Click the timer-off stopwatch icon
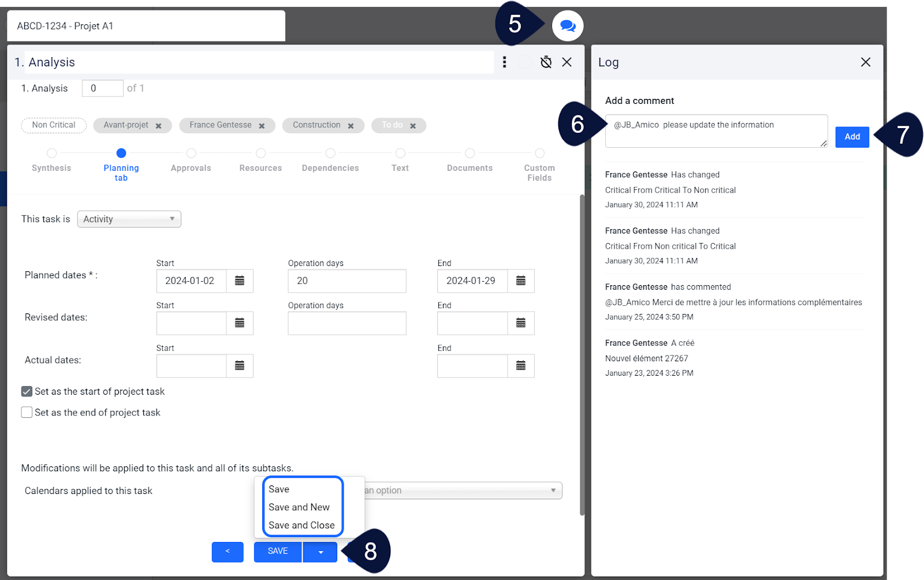Viewport: 924px width, 580px height. click(546, 62)
